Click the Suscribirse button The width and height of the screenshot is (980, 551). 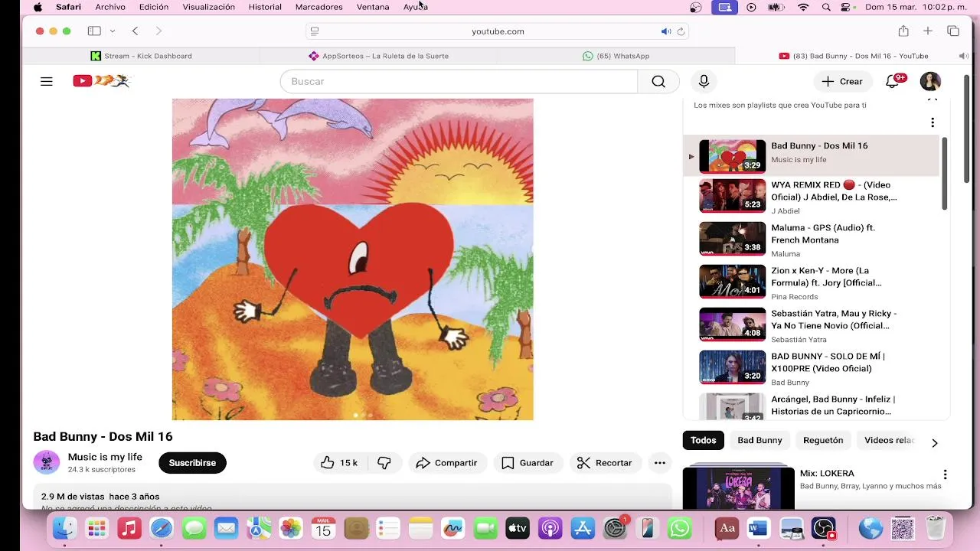[x=192, y=463]
